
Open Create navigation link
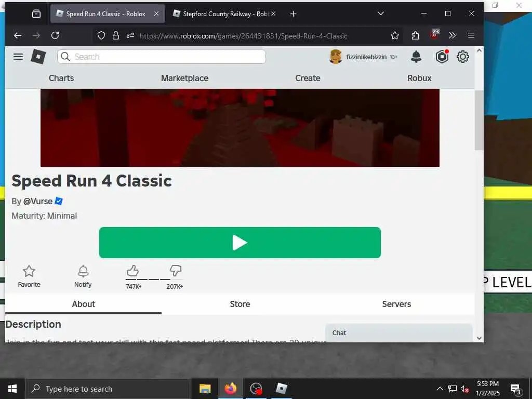308,78
